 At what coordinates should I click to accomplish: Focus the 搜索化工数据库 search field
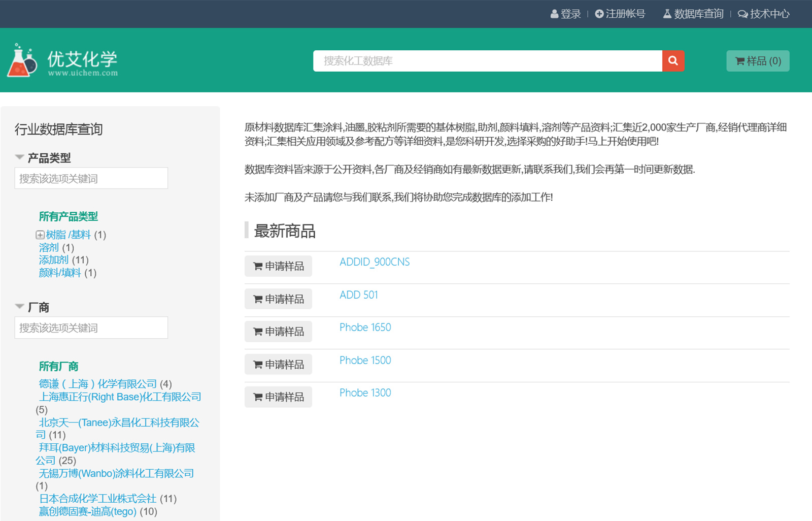[487, 61]
